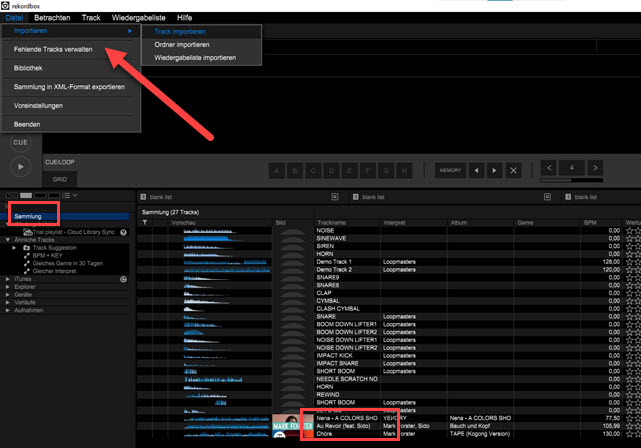The height and width of the screenshot is (448, 641).
Task: Increase loop beat count with right chevron
Action: 595,168
